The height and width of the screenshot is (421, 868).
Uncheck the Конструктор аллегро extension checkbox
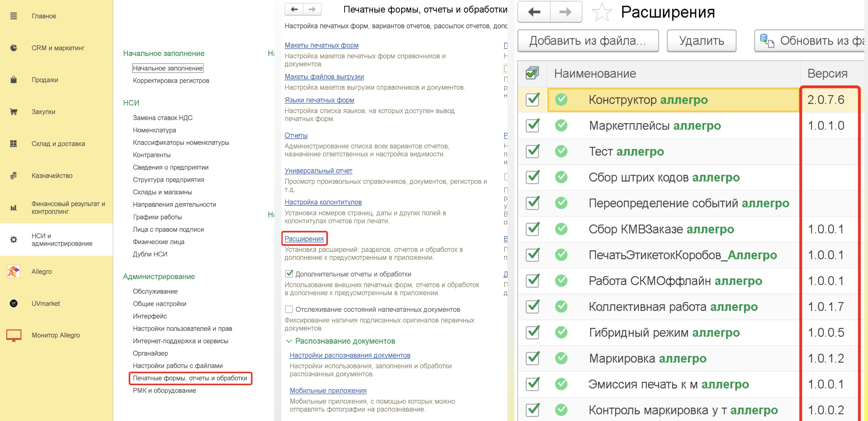pos(532,99)
